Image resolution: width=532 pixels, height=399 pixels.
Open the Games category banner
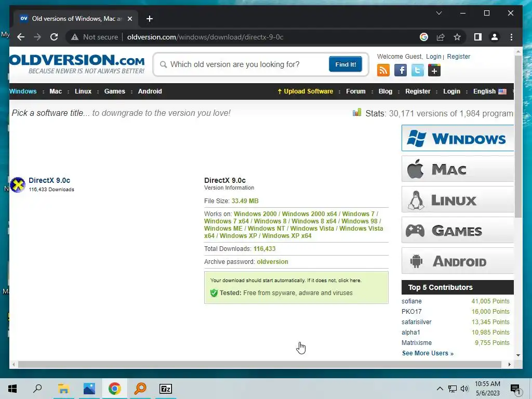pyautogui.click(x=457, y=230)
